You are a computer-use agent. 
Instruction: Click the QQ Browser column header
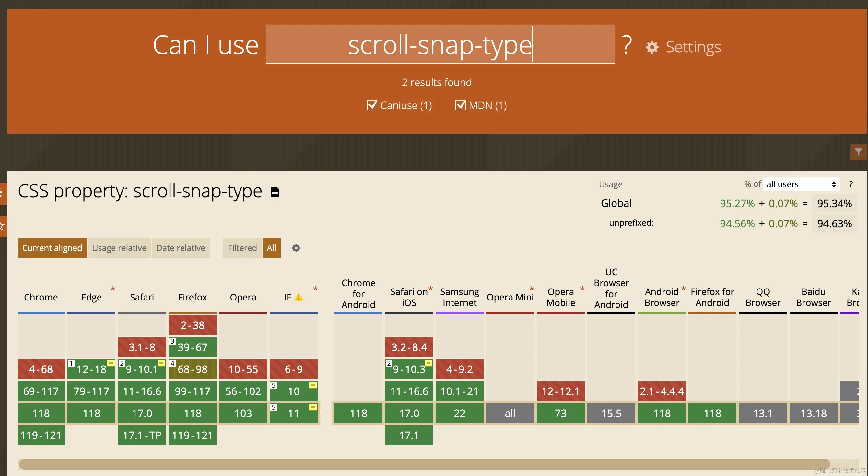(x=763, y=297)
